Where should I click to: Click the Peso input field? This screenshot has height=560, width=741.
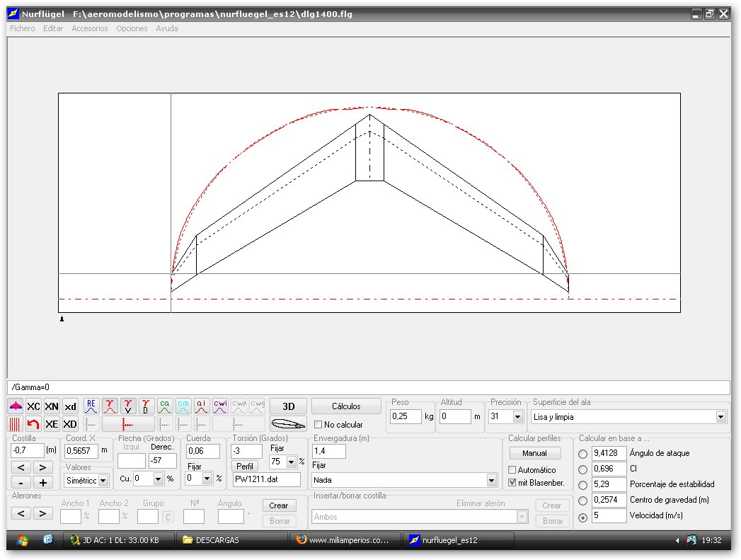tap(406, 417)
